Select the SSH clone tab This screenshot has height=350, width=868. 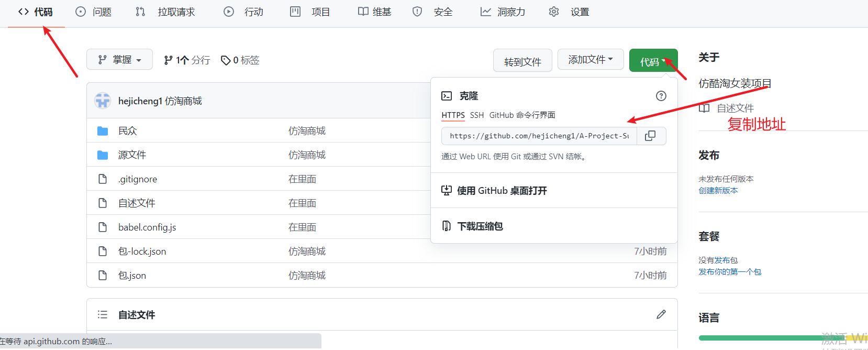click(477, 115)
